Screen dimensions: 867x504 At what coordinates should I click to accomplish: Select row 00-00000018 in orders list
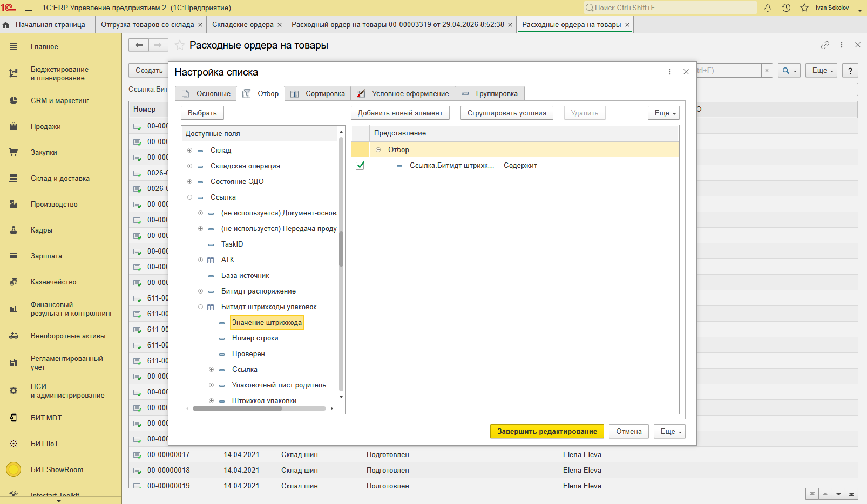493,471
